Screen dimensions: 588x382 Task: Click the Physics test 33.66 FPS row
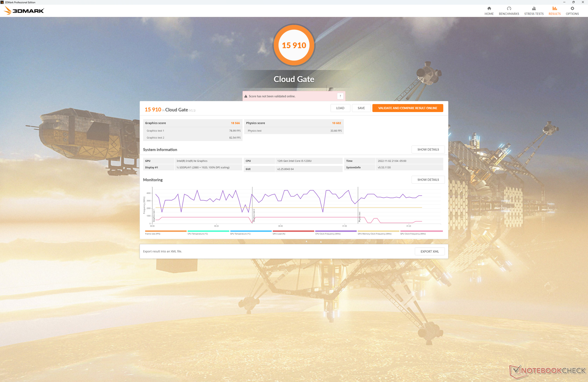point(294,131)
